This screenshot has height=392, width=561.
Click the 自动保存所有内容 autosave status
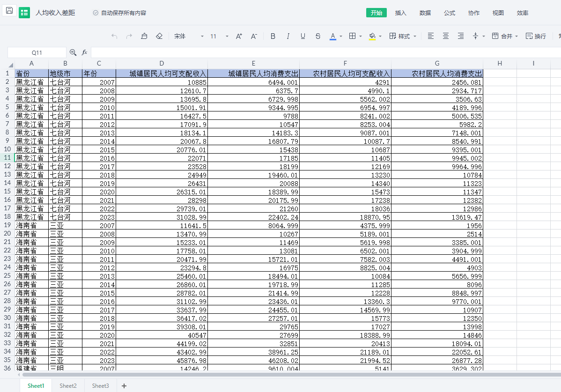(119, 13)
